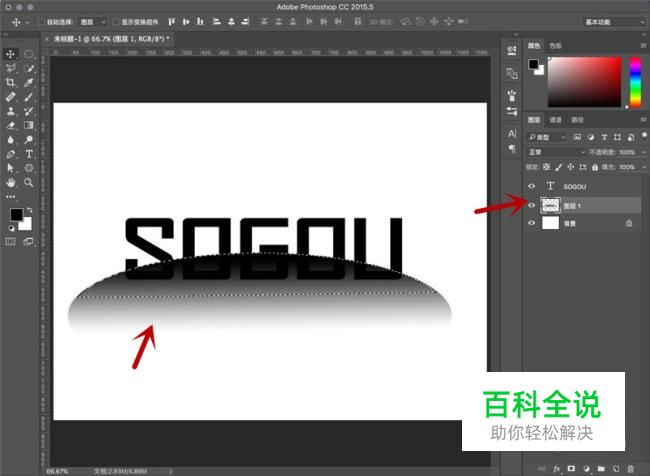The height and width of the screenshot is (476, 650).
Task: Create a new layer icon
Action: (x=616, y=469)
